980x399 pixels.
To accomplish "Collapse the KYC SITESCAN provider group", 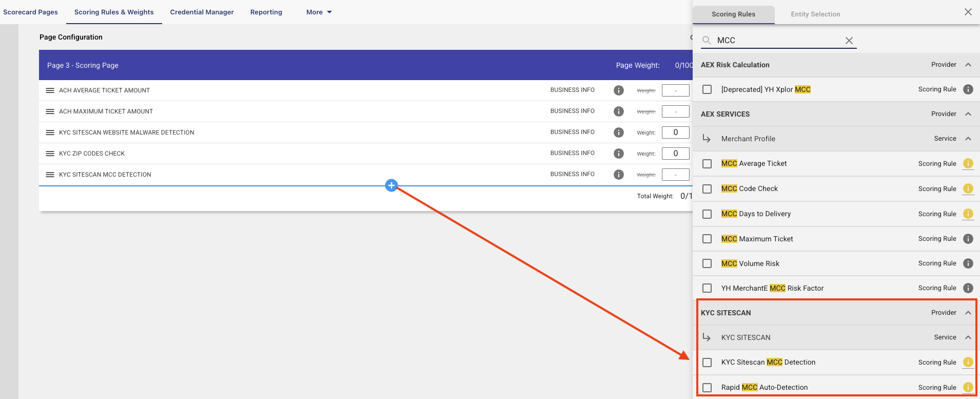I will [x=968, y=313].
